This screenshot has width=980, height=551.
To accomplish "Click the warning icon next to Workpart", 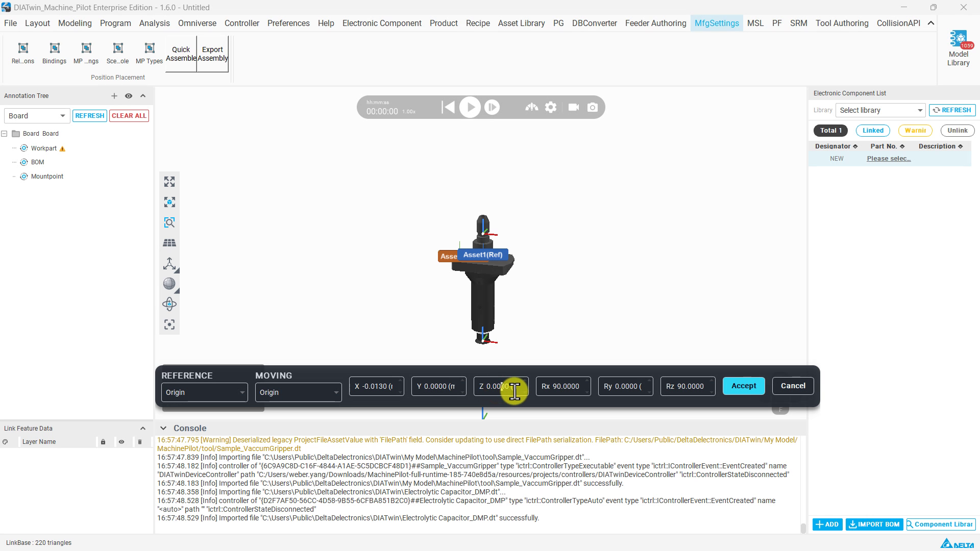I will pyautogui.click(x=62, y=149).
